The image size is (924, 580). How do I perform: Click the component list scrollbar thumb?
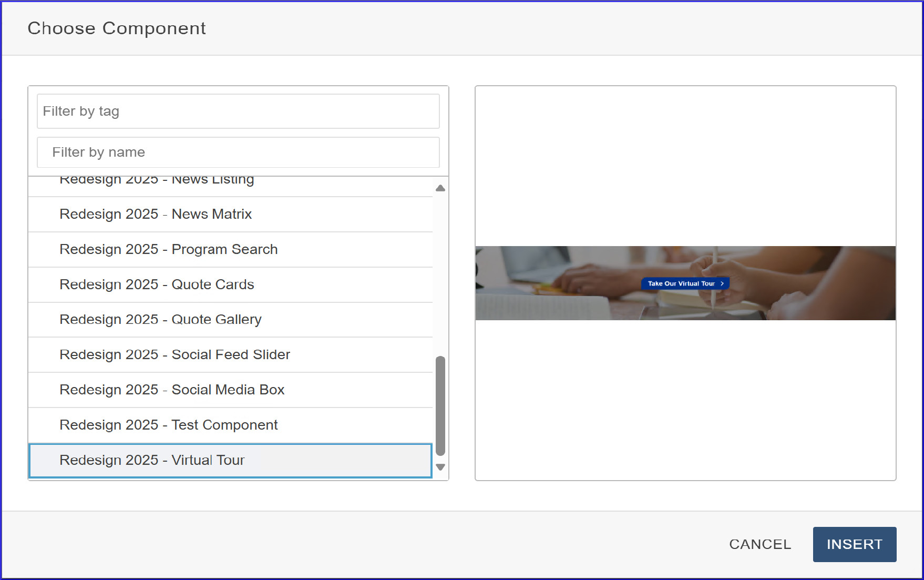coord(440,405)
